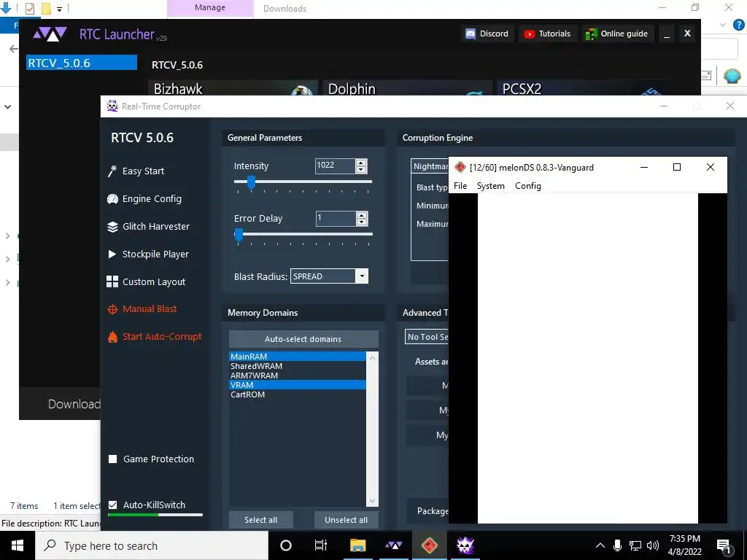The height and width of the screenshot is (560, 747).
Task: Open melonDS Config menu
Action: [x=528, y=186]
